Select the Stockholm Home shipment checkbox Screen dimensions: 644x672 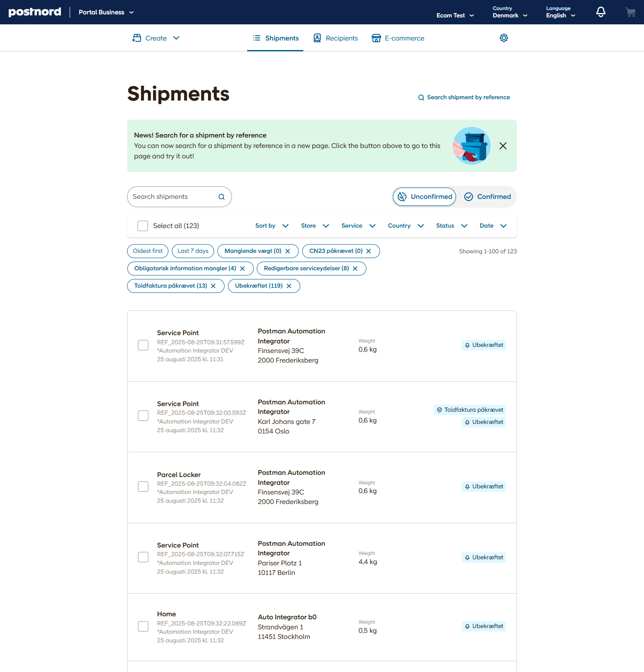click(143, 626)
